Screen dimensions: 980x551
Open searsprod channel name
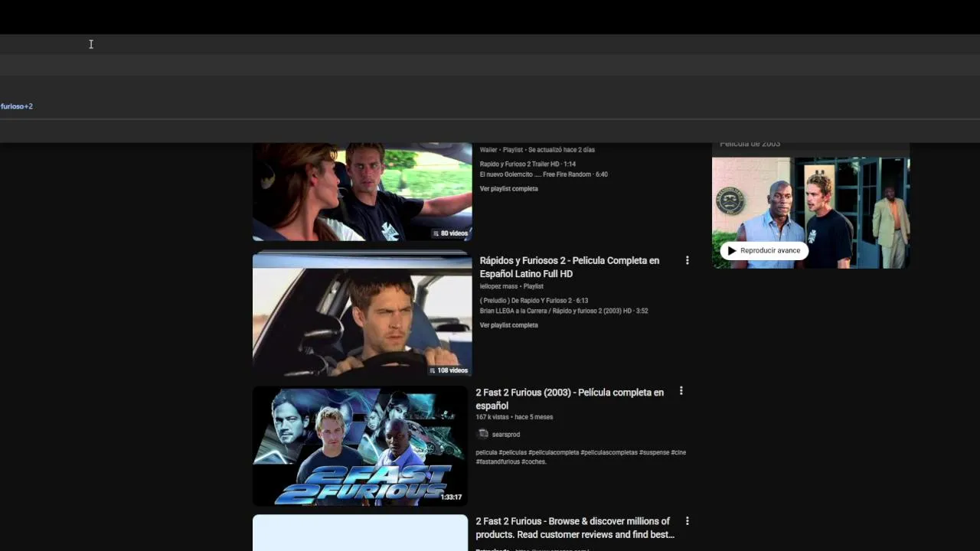click(x=505, y=435)
